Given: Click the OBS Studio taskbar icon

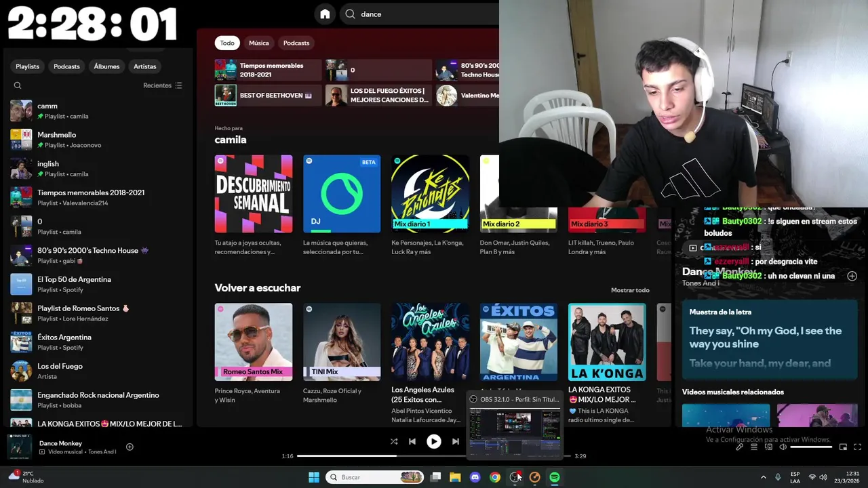Looking at the screenshot, I should pos(515,477).
